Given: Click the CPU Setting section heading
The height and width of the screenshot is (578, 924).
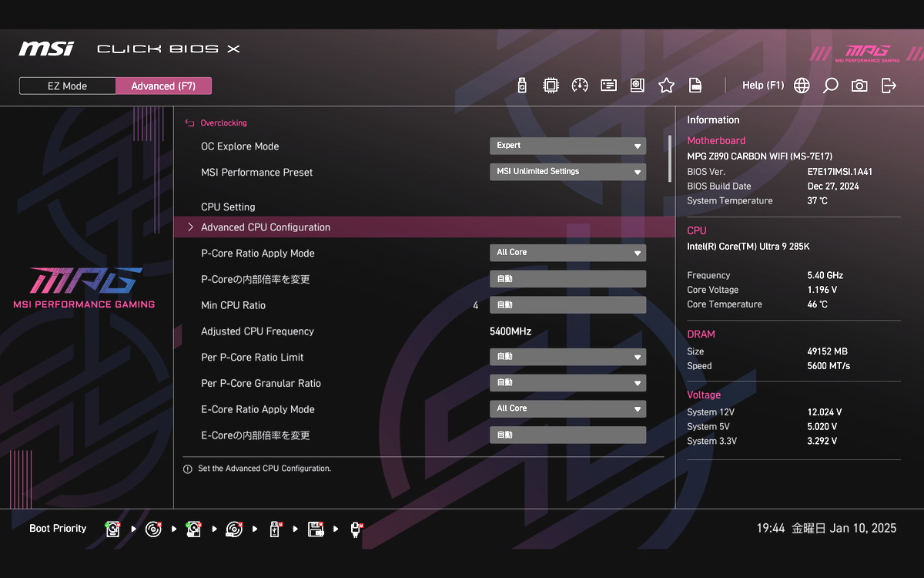Looking at the screenshot, I should point(228,207).
